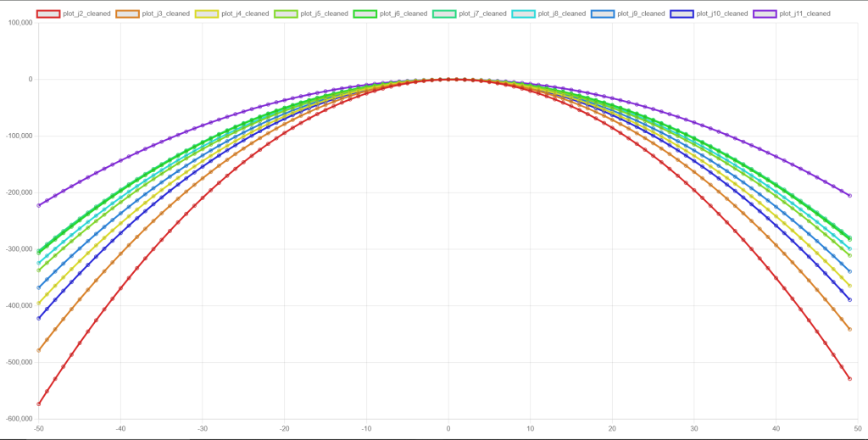
Task: Select the red curve's rightmost data point
Action: (x=849, y=379)
